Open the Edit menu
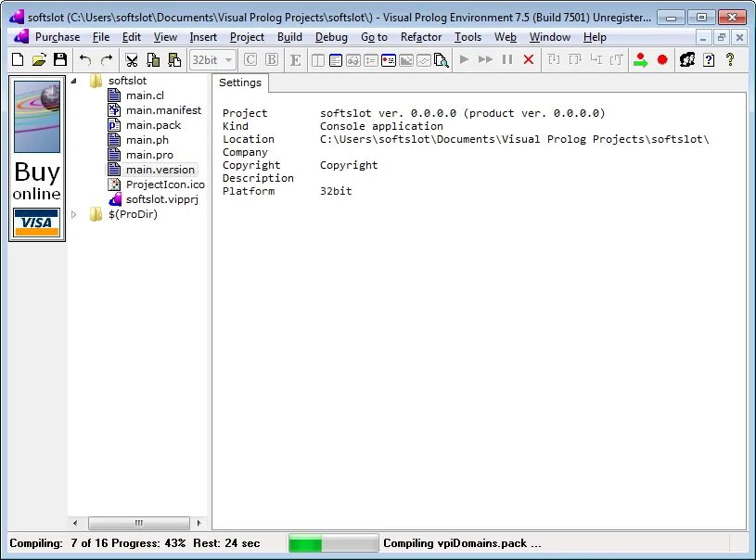Screen dimensions: 756x560 pyautogui.click(x=131, y=37)
